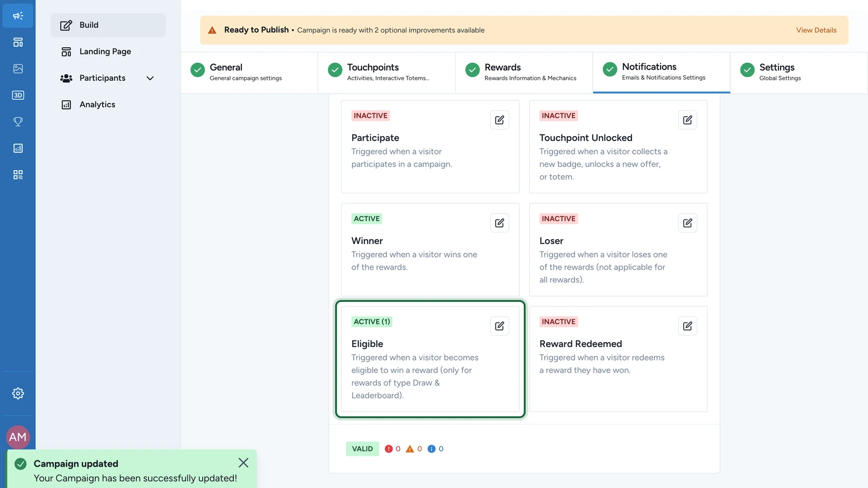Edit the Winner notification
This screenshot has height=488, width=868.
pos(500,223)
